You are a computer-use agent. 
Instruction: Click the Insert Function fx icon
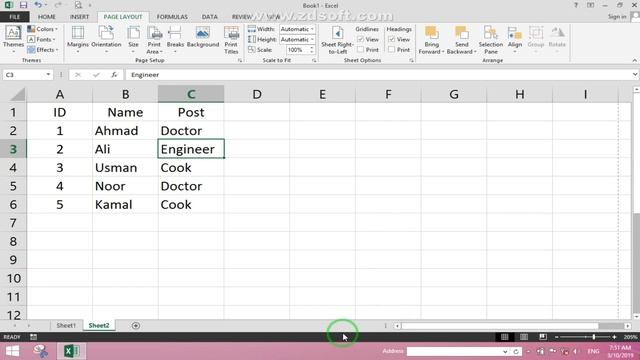pos(114,75)
